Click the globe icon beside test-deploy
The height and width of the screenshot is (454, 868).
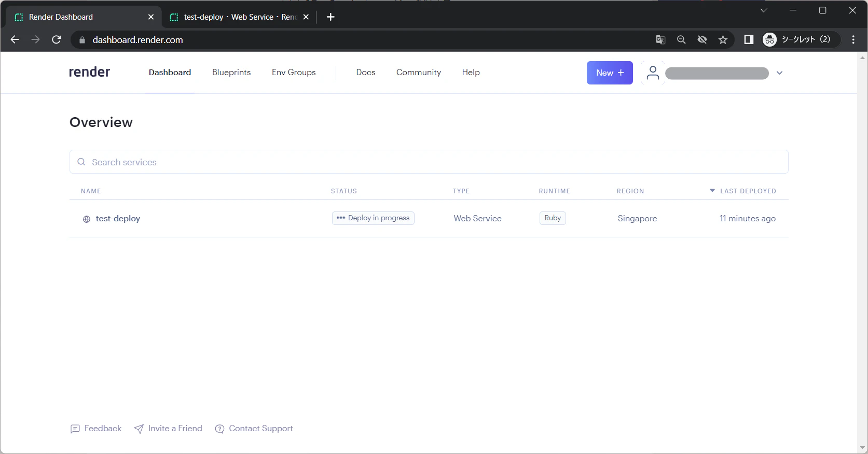pos(87,219)
